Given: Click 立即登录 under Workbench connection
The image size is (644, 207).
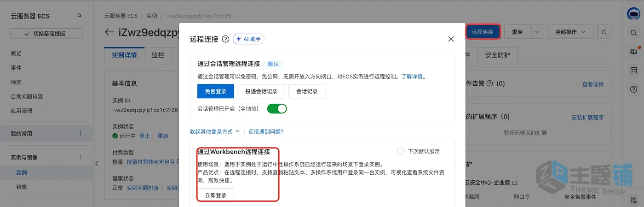Looking at the screenshot, I should point(216,195).
